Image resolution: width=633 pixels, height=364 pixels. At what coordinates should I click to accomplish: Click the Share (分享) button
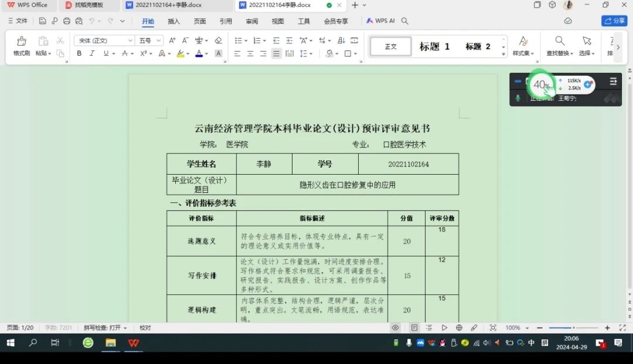614,21
